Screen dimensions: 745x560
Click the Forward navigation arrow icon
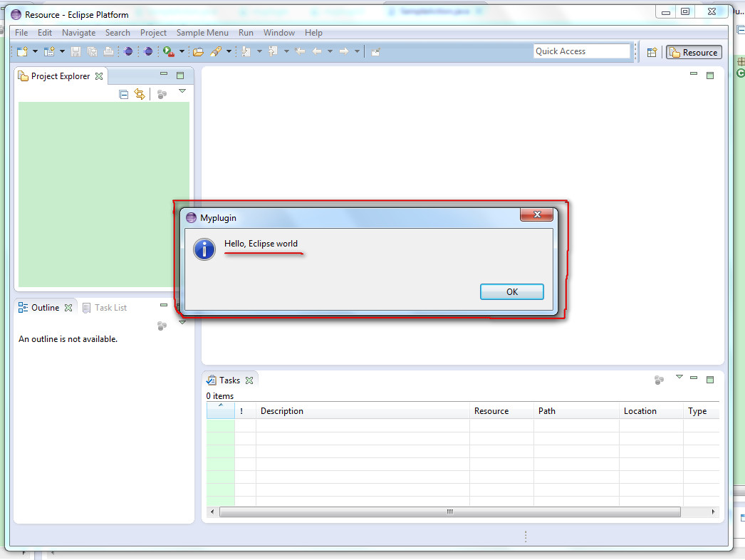click(x=344, y=51)
